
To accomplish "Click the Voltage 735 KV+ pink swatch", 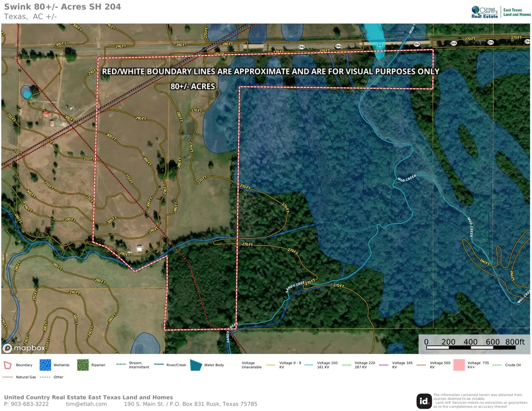I will click(x=459, y=365).
